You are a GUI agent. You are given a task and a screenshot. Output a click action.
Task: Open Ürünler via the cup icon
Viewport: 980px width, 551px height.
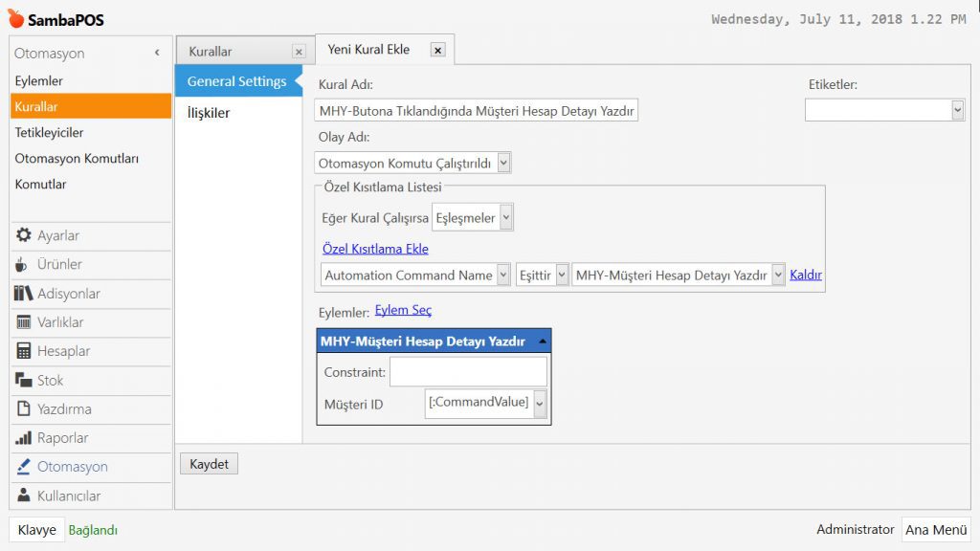23,264
